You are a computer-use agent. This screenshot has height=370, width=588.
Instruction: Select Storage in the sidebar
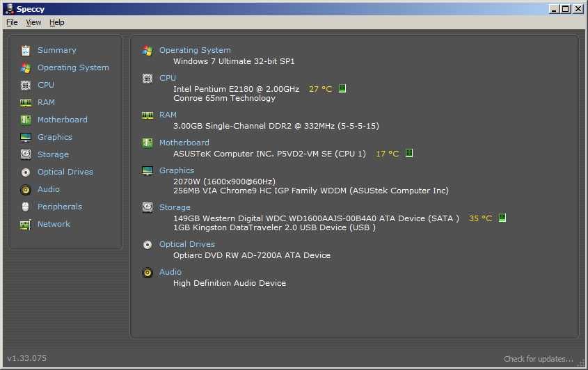[x=53, y=154]
